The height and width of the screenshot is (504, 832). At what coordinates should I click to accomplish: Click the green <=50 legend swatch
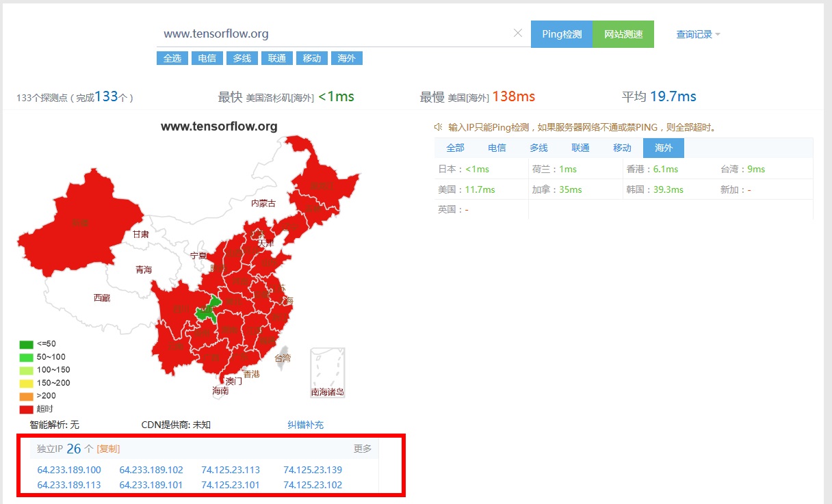(26, 344)
